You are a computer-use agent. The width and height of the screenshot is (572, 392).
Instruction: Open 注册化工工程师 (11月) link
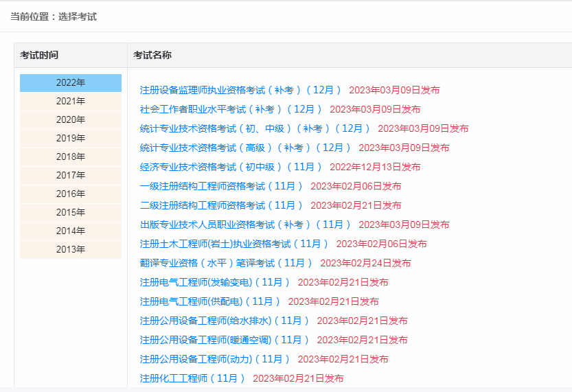(192, 378)
